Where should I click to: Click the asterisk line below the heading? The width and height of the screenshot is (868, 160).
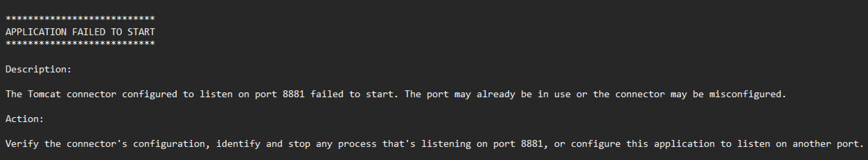tap(80, 44)
